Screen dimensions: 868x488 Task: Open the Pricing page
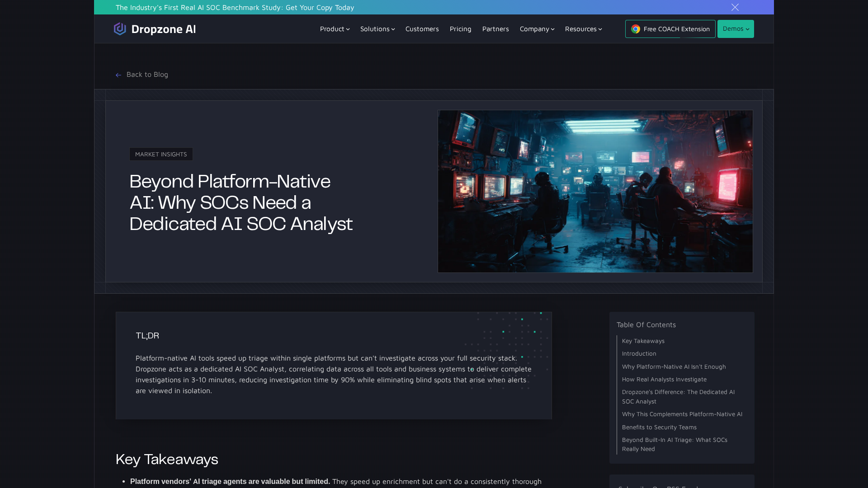(x=460, y=29)
